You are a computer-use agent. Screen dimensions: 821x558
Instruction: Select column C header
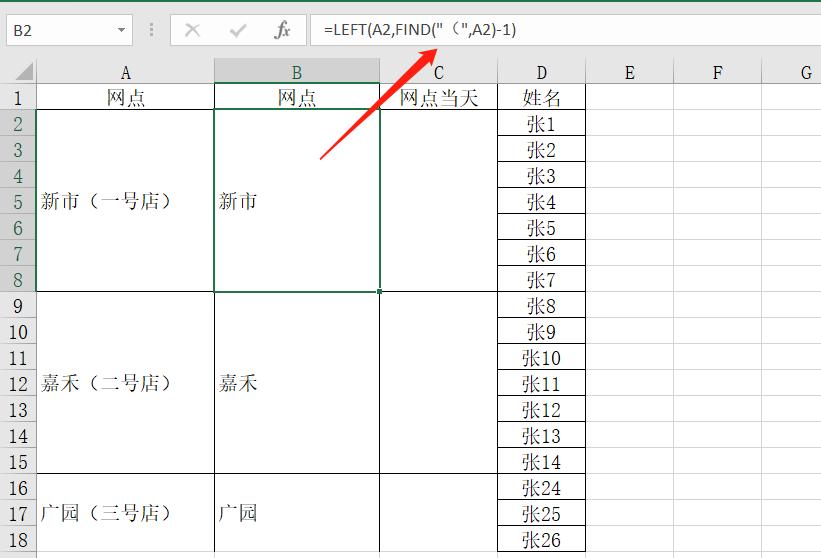click(x=439, y=72)
